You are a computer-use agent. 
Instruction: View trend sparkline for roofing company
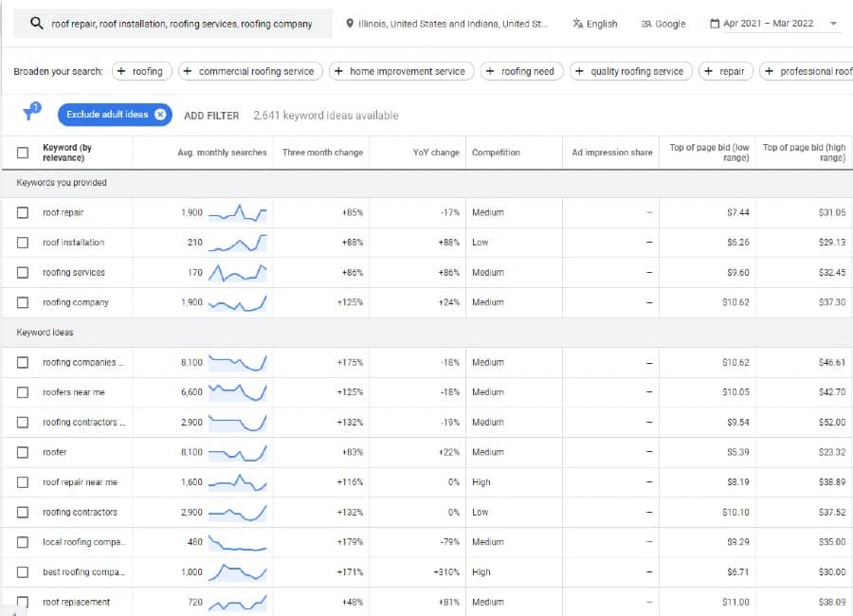click(238, 302)
